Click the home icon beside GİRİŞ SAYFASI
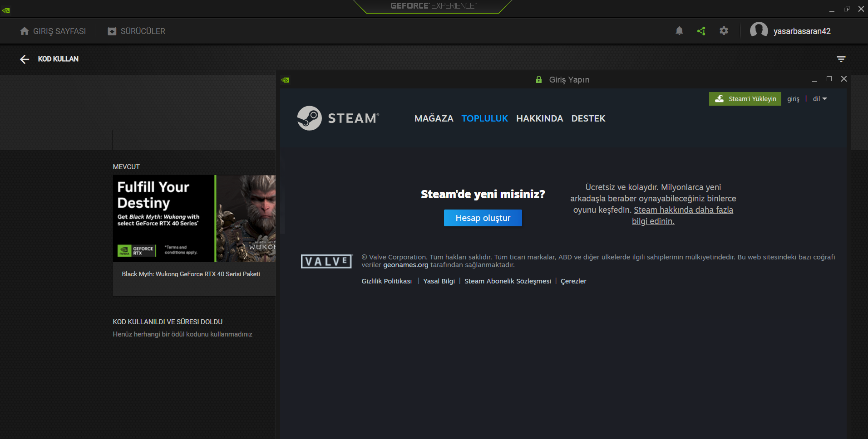Viewport: 868px width, 439px height. [25, 31]
